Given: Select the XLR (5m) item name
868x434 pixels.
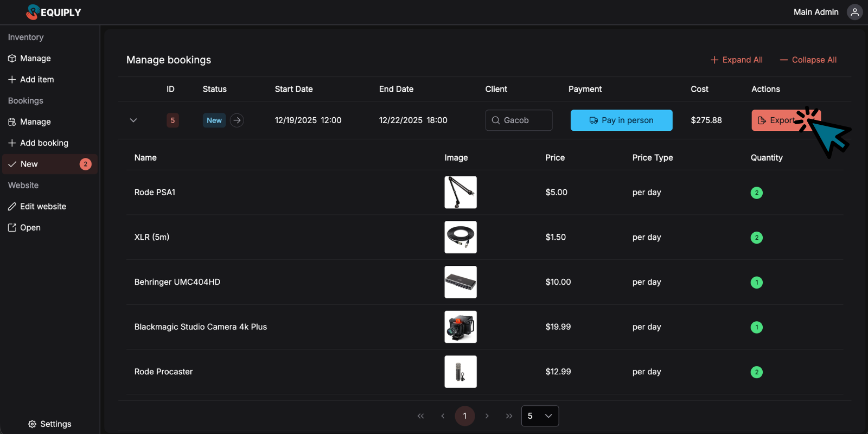Looking at the screenshot, I should pyautogui.click(x=152, y=237).
